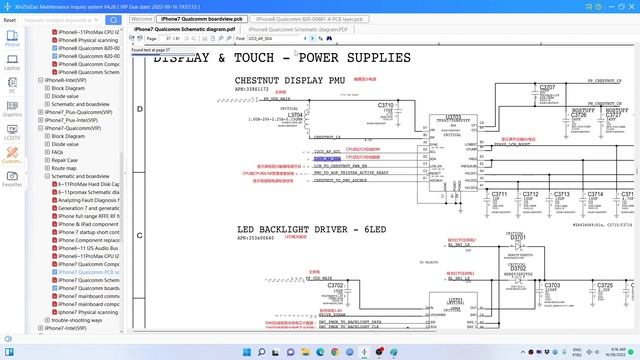Screen dimensions: 640x360
Task: Expand Block Diagram under iPhone8-Intel
Action: pos(47,88)
